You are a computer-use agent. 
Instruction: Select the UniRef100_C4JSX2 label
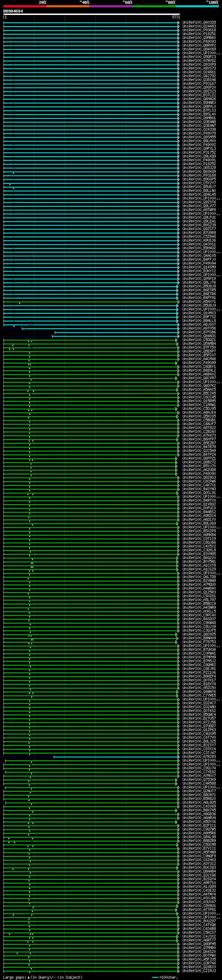pyautogui.click(x=199, y=936)
